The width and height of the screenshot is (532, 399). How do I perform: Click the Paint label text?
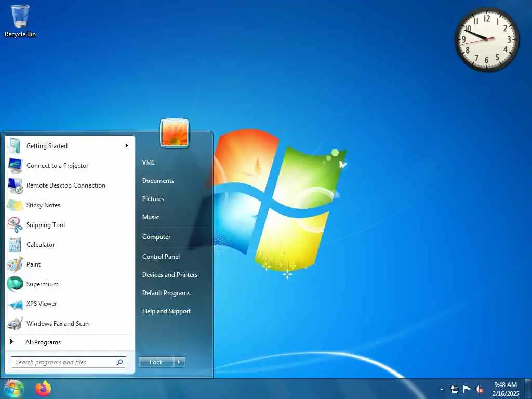(x=33, y=264)
